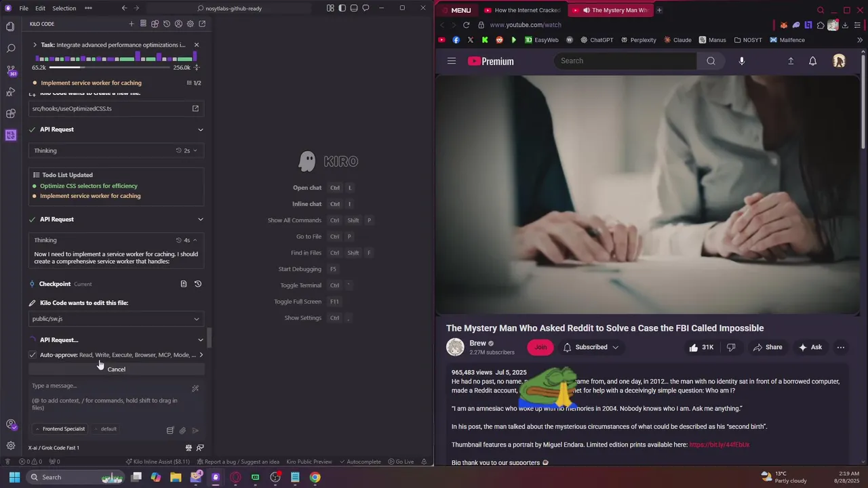This screenshot has width=868, height=488.
Task: Open Kilo Code settings gear in header
Action: coord(190,24)
